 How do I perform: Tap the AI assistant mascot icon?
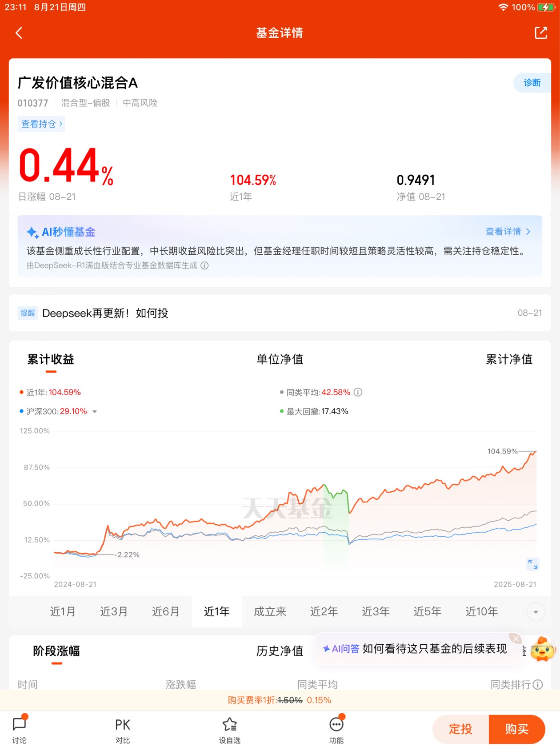pos(543,649)
